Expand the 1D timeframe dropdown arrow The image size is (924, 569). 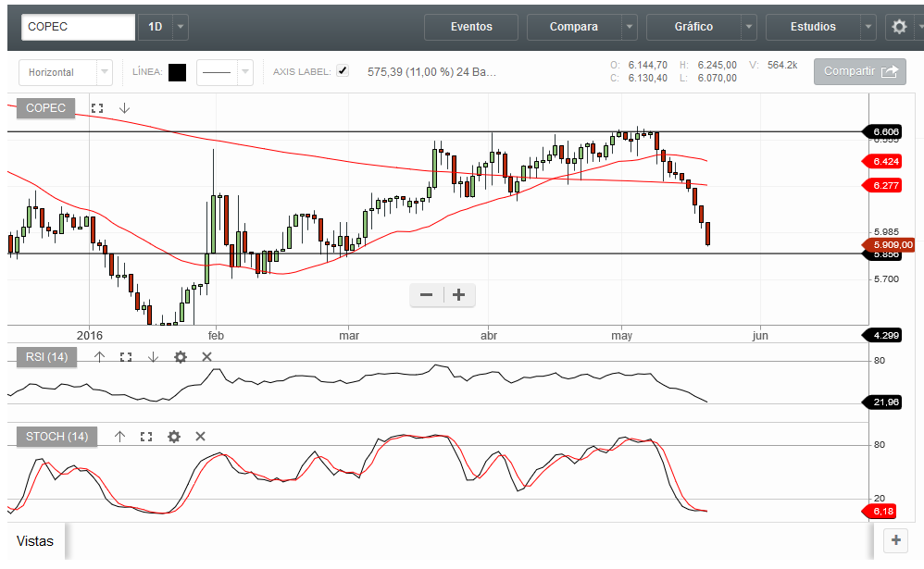tap(181, 27)
